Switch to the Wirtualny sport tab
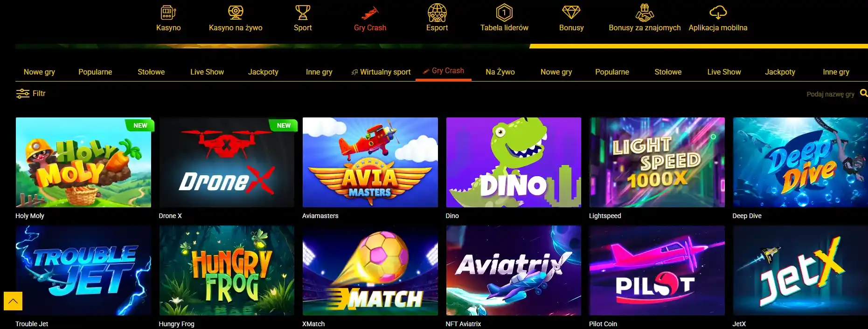 pos(381,72)
